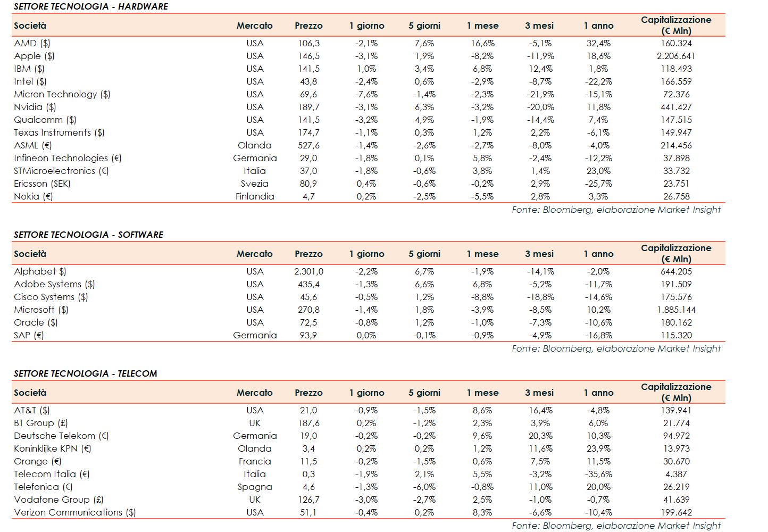
Task: Click the Nvidia row company name
Action: [35, 107]
